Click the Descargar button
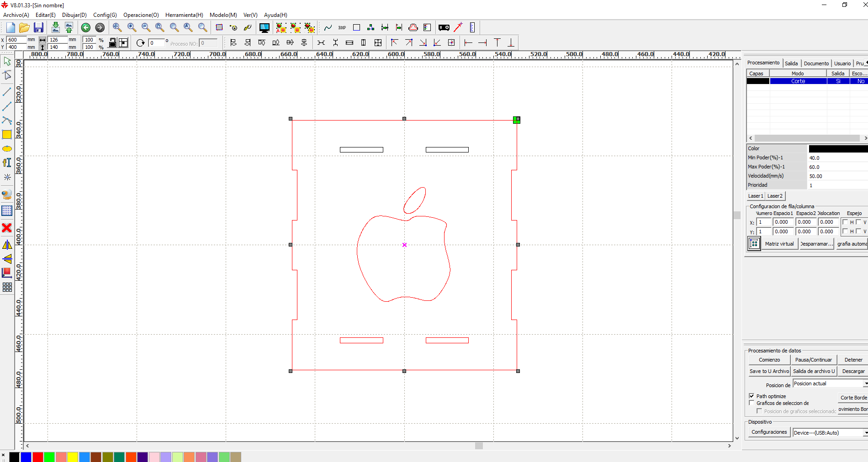The height and width of the screenshot is (462, 868). coord(853,371)
